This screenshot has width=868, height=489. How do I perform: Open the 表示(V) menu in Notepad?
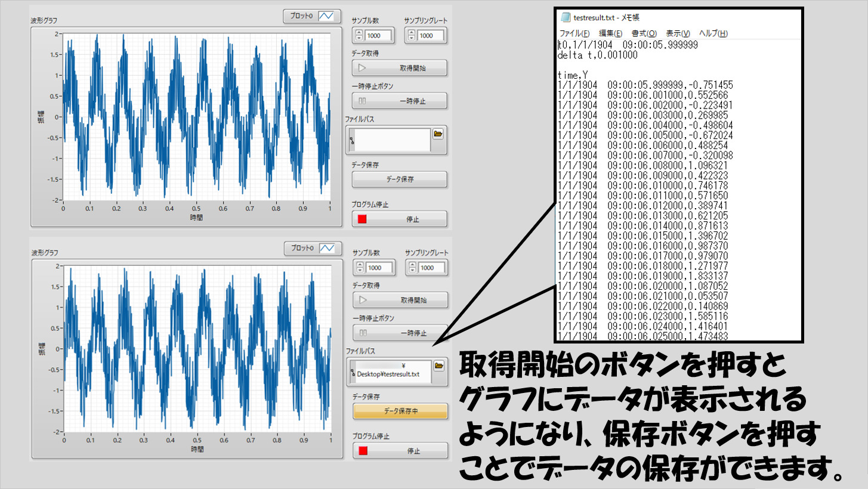click(x=678, y=33)
